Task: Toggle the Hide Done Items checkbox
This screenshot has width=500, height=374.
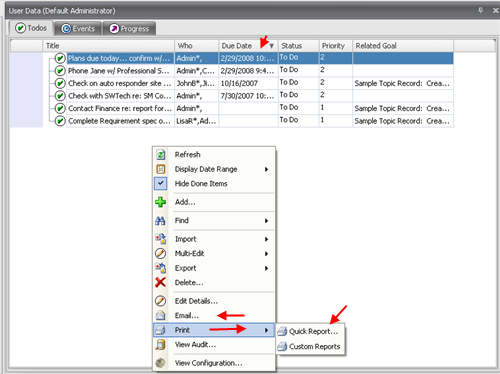Action: (x=161, y=183)
